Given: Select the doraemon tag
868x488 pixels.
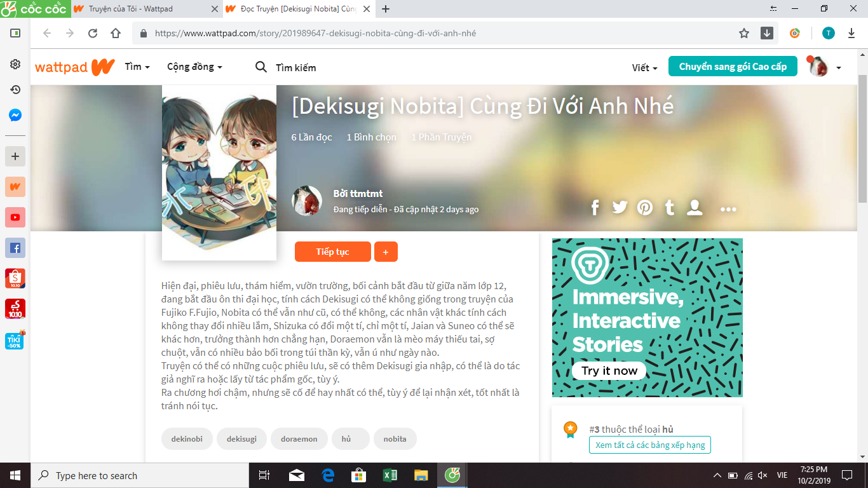Looking at the screenshot, I should 299,439.
